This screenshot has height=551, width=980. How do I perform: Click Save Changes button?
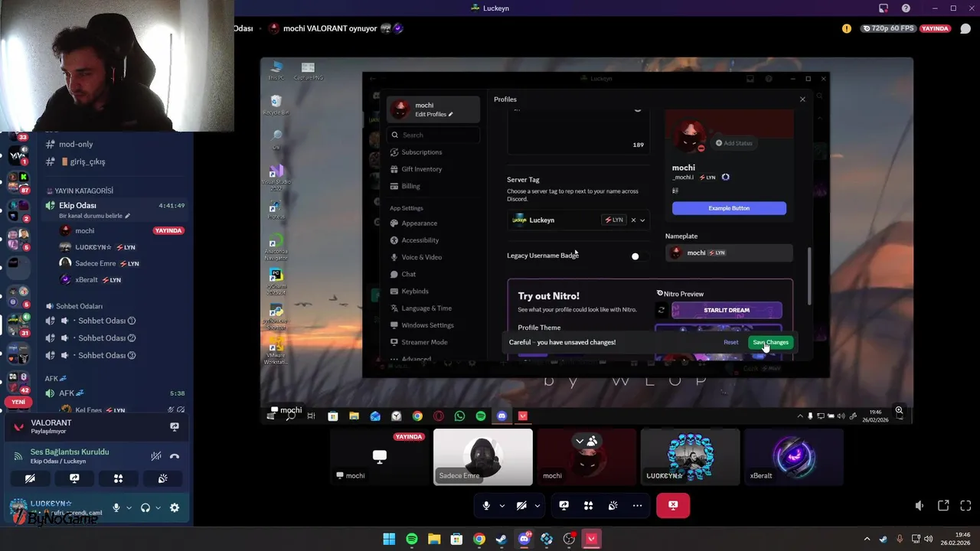[x=770, y=342]
